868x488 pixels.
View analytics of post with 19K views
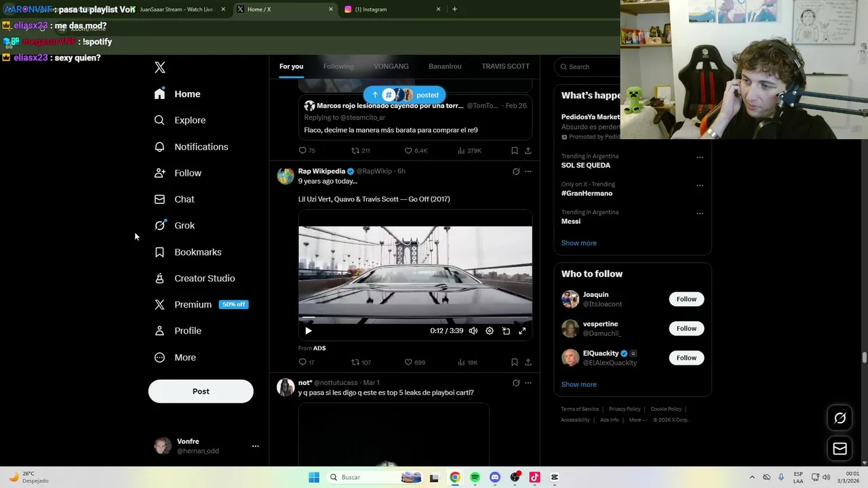tap(467, 363)
